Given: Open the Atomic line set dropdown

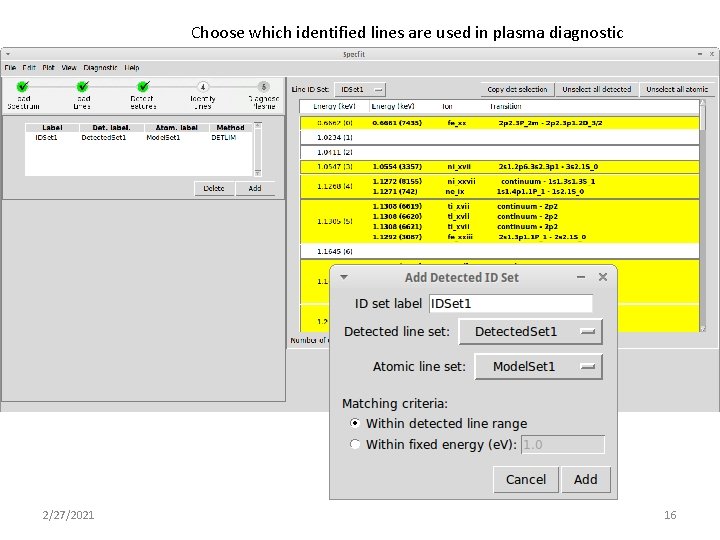Looking at the screenshot, I should (538, 366).
